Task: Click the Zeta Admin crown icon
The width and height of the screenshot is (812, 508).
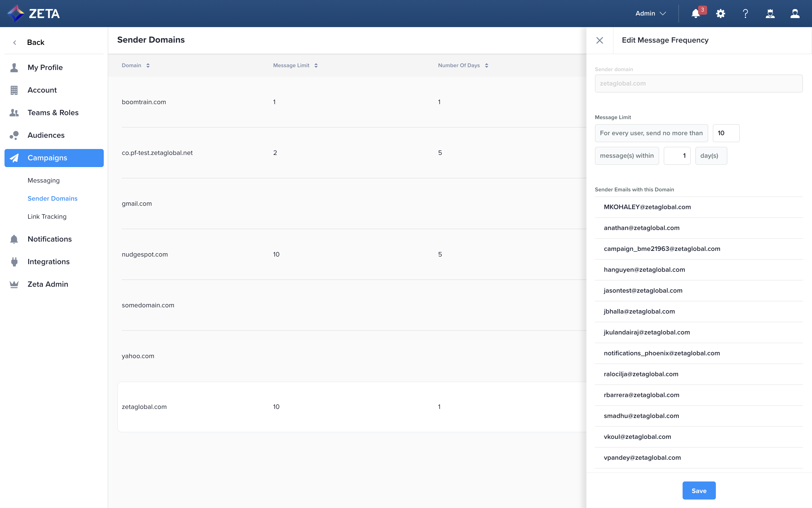Action: pyautogui.click(x=14, y=284)
